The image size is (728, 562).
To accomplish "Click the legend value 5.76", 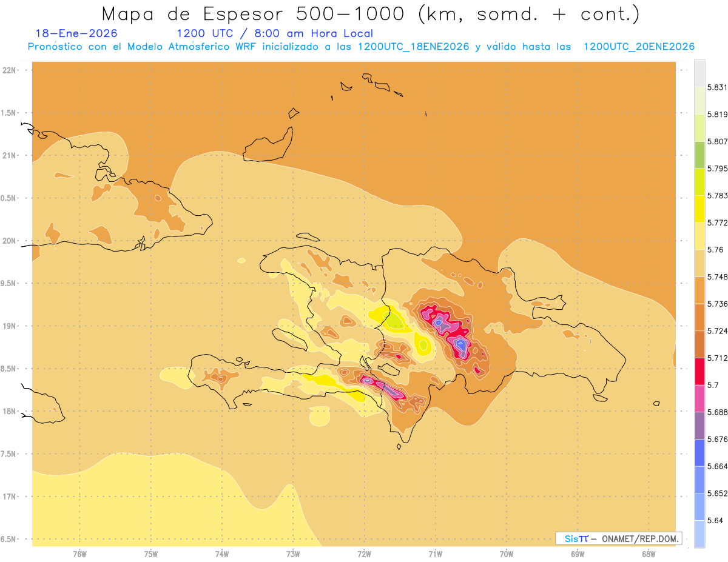I will [715, 250].
